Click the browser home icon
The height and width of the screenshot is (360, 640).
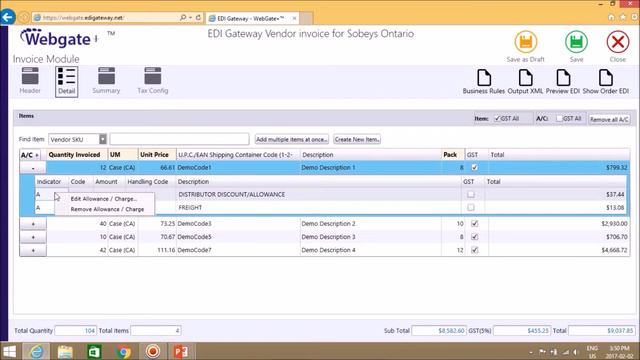click(x=611, y=17)
